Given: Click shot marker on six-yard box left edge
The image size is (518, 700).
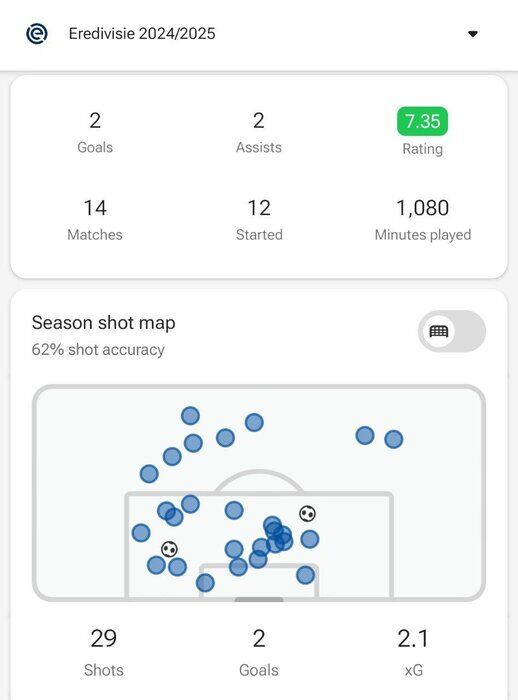Looking at the screenshot, I should (205, 583).
